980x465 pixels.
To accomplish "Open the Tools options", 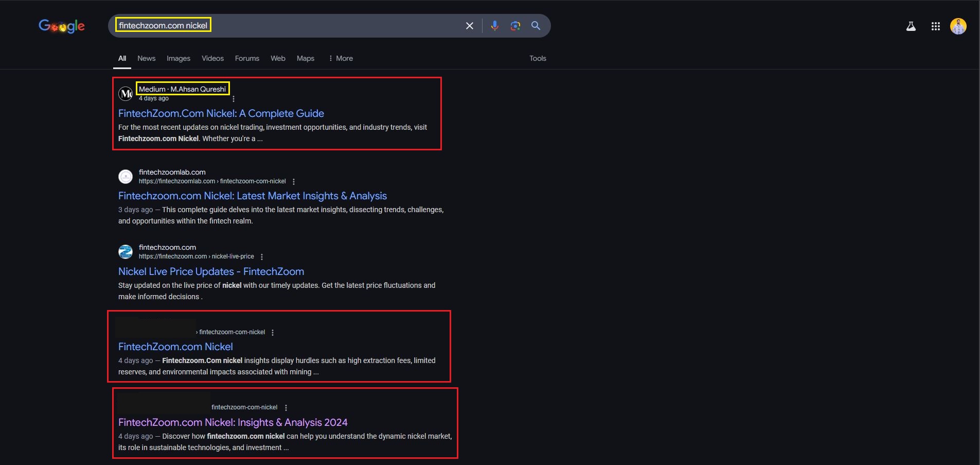I will [x=538, y=58].
